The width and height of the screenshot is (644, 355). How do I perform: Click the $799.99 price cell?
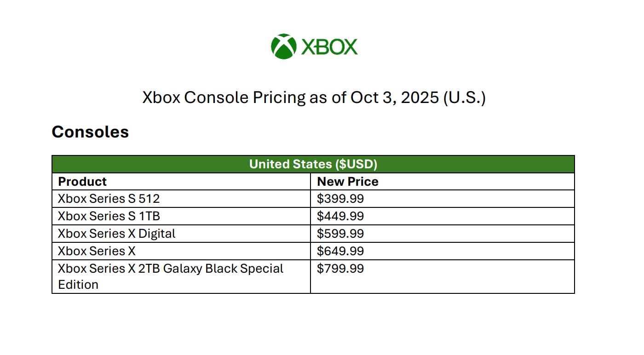tap(340, 269)
